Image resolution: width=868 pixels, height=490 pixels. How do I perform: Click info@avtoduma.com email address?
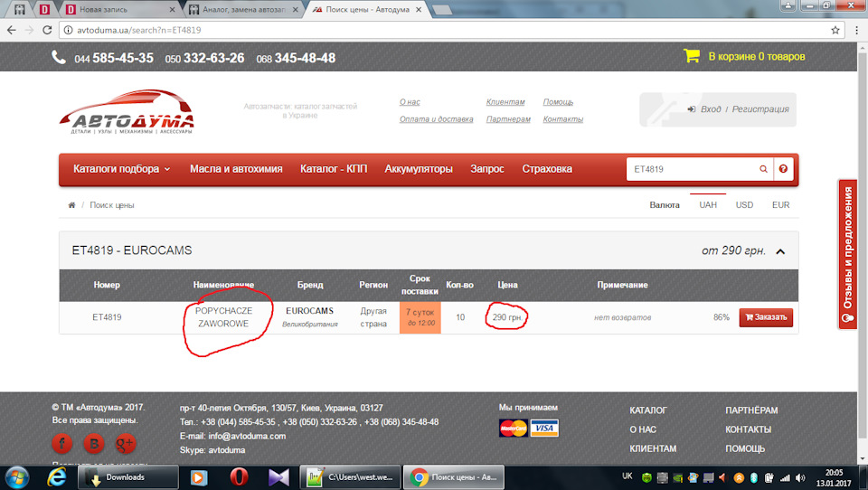[247, 437]
